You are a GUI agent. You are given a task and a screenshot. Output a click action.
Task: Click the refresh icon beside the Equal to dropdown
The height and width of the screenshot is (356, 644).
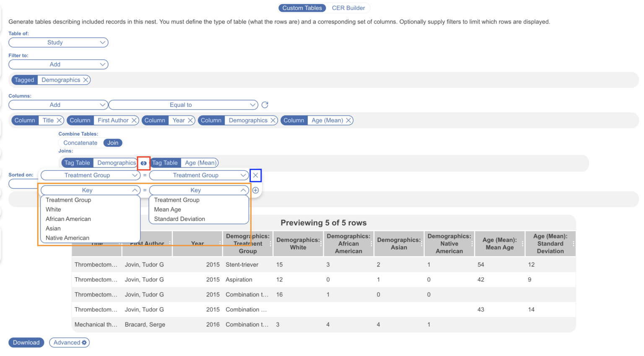tap(265, 105)
